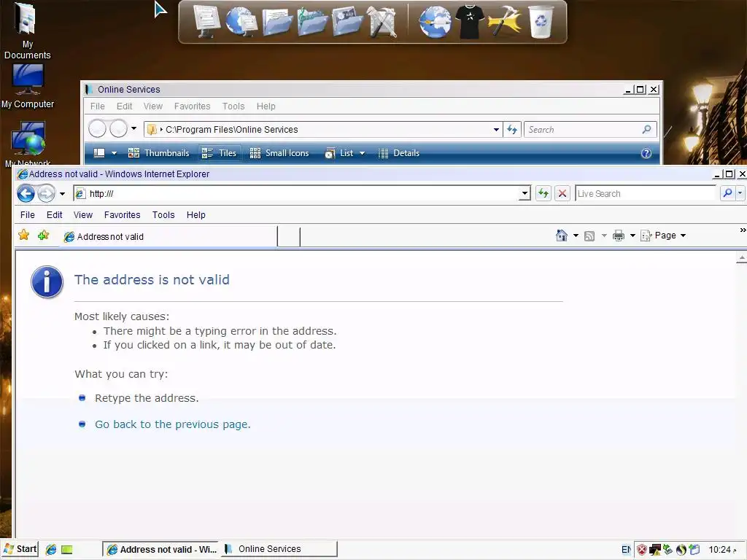Open the black t-shirt icon in the dock
The image size is (747, 560).
470,22
